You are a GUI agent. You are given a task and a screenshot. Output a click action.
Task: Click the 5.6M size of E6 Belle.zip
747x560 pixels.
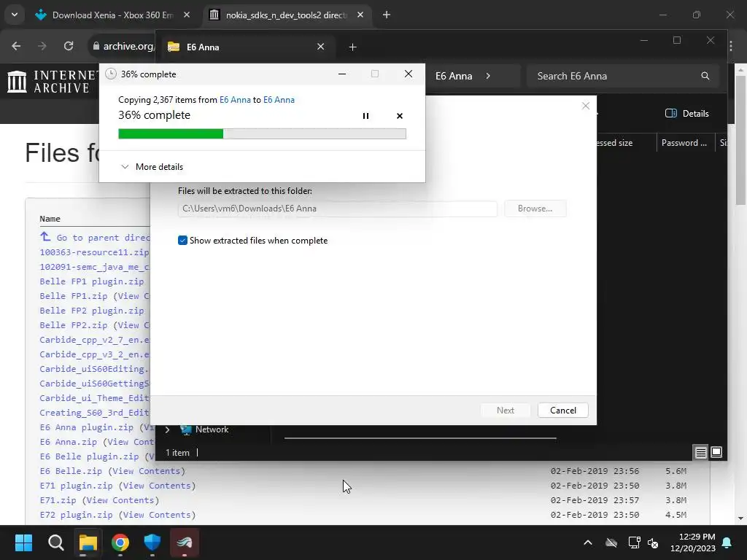click(x=676, y=471)
